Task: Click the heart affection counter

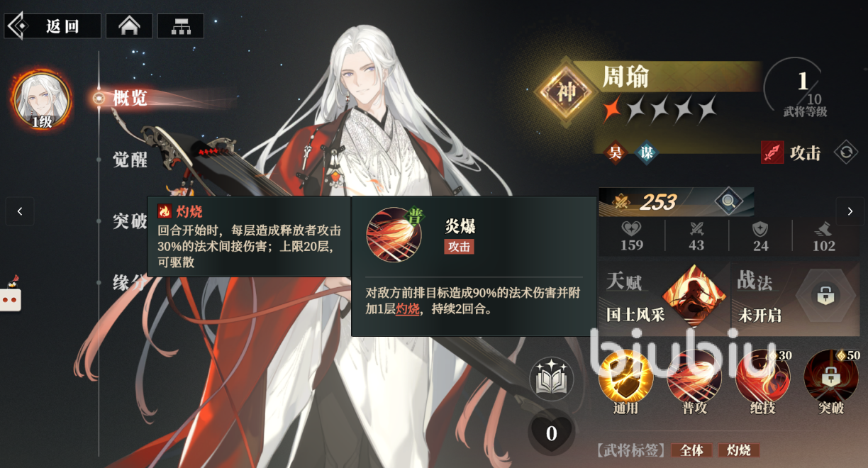Action: 552,432
